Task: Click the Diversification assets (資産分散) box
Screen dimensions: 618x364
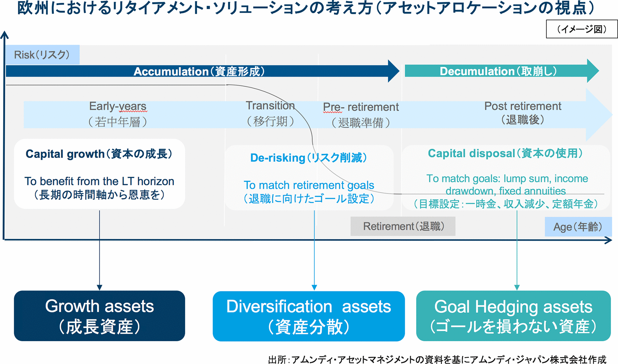Action: click(x=309, y=316)
